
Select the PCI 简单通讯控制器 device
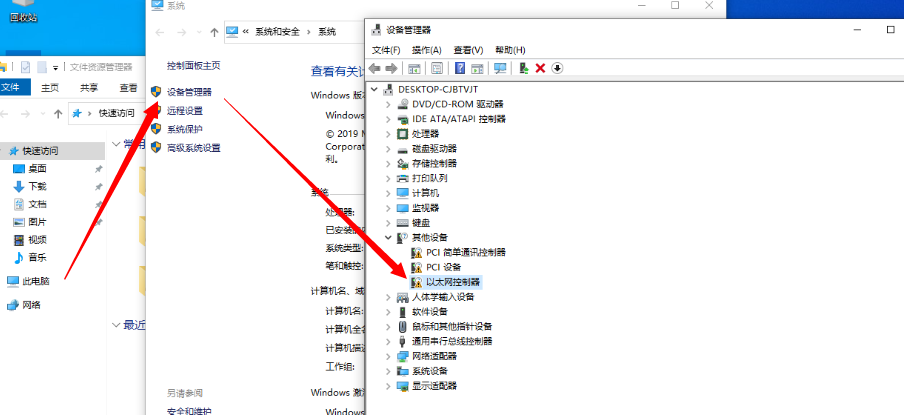pyautogui.click(x=465, y=252)
